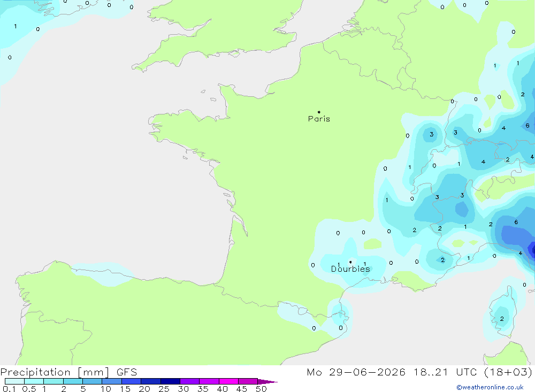Select the 40 mm magenta legend swatch
The image size is (535, 392).
click(x=228, y=381)
